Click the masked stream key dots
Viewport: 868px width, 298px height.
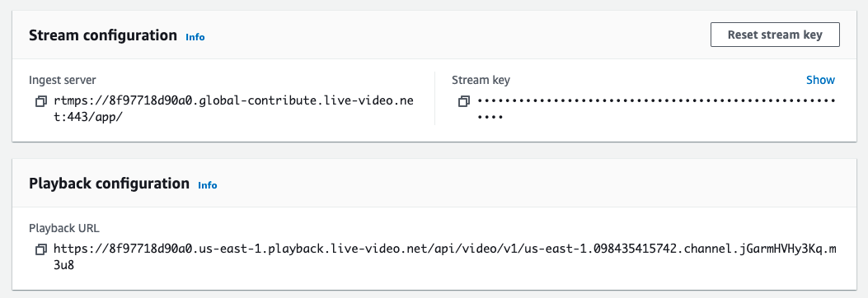(656, 109)
